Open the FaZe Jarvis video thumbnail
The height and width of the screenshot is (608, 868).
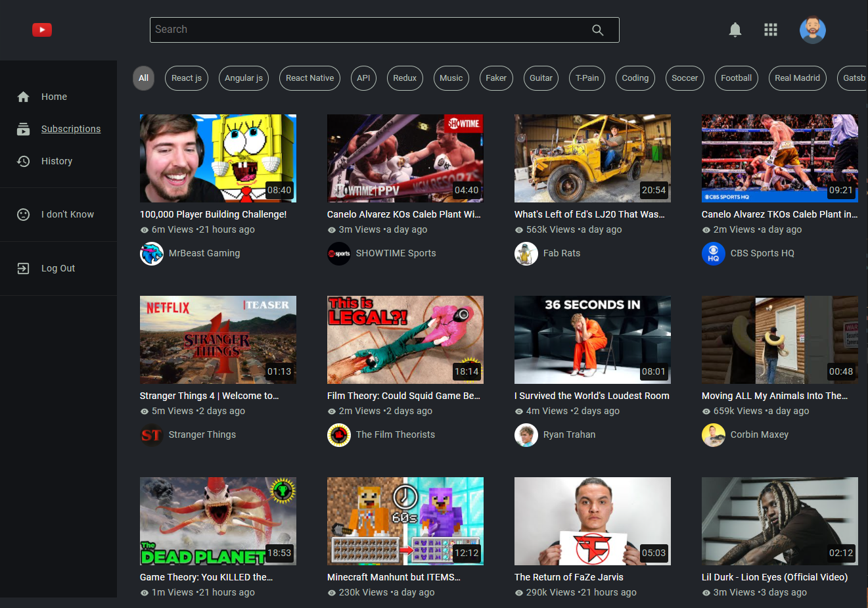[x=593, y=521]
